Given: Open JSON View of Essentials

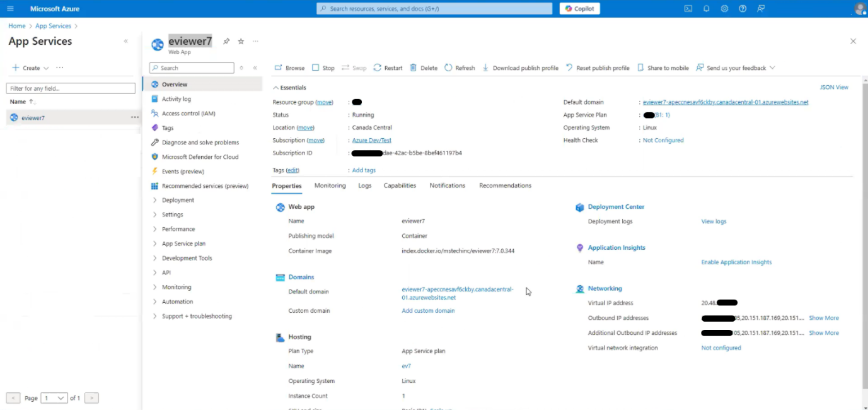Looking at the screenshot, I should 834,86.
